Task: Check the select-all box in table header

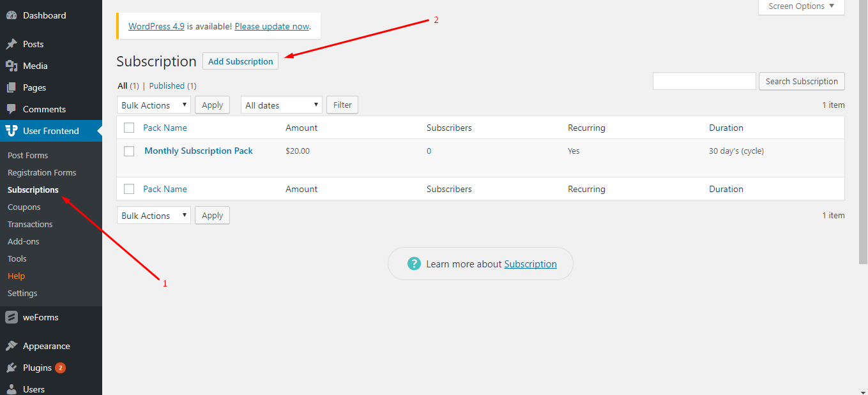Action: click(x=129, y=128)
